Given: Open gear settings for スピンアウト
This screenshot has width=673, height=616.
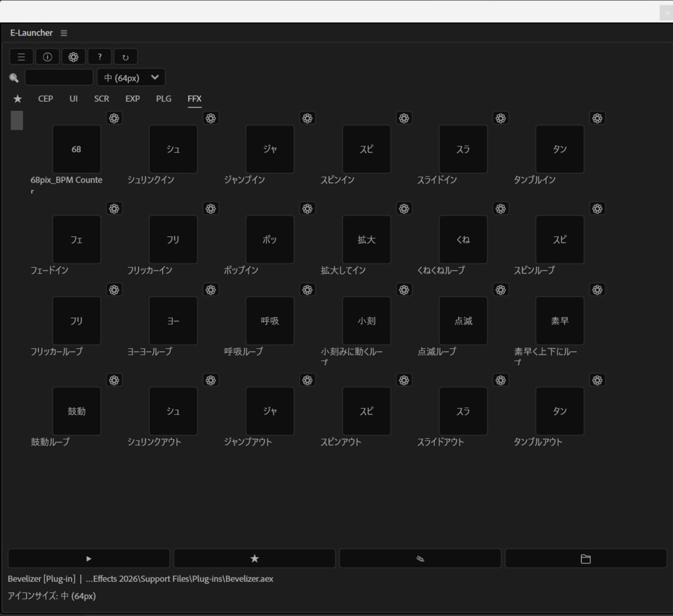Looking at the screenshot, I should click(404, 380).
